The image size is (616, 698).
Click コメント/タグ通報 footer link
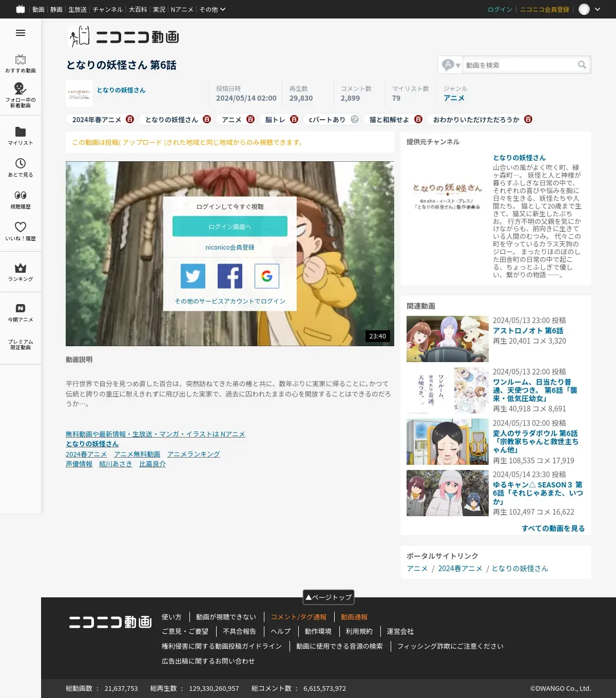click(x=299, y=617)
